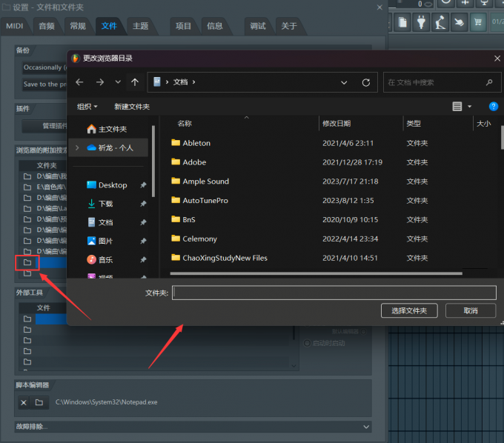
Task: Click the Ableton folder icon
Action: (x=176, y=142)
